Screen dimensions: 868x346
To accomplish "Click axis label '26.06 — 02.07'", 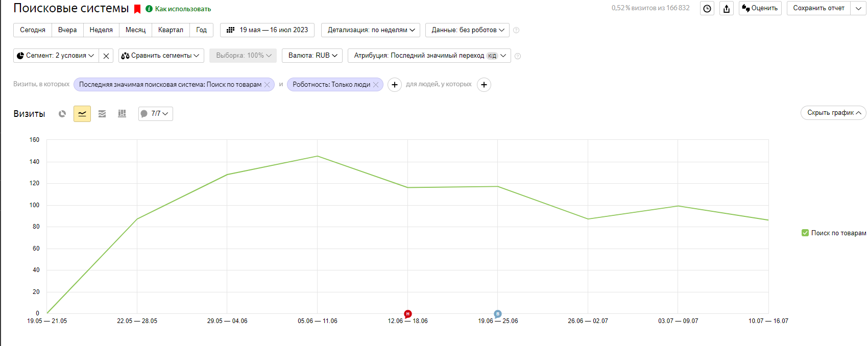I will (x=588, y=321).
